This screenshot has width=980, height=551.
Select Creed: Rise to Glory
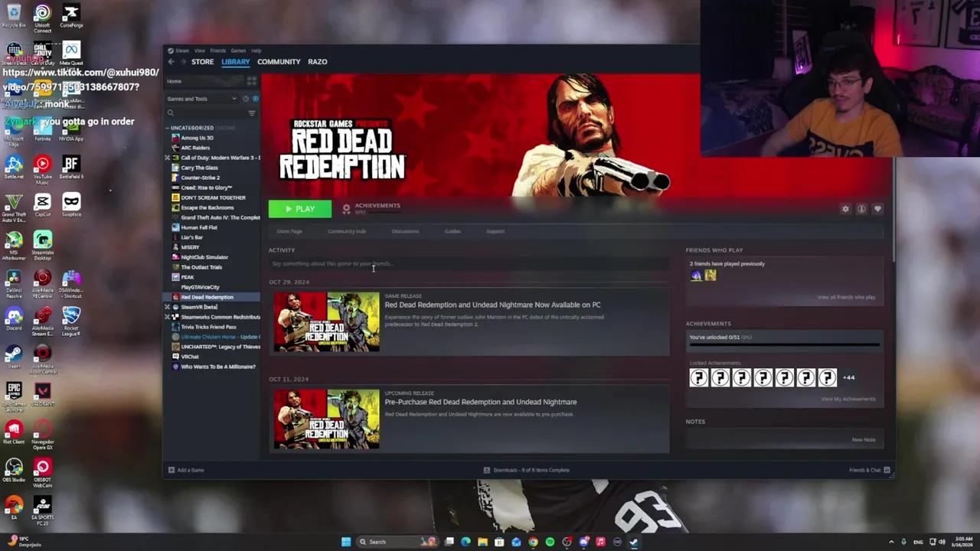click(206, 187)
